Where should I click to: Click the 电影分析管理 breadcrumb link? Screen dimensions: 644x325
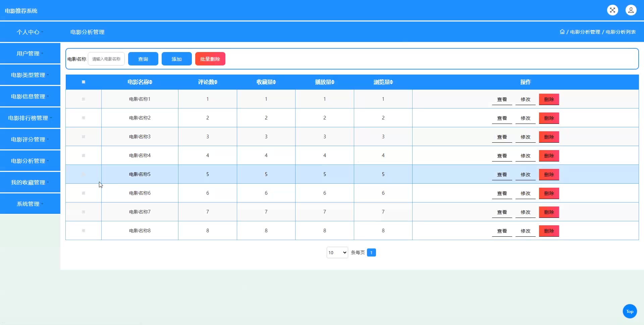pyautogui.click(x=585, y=32)
